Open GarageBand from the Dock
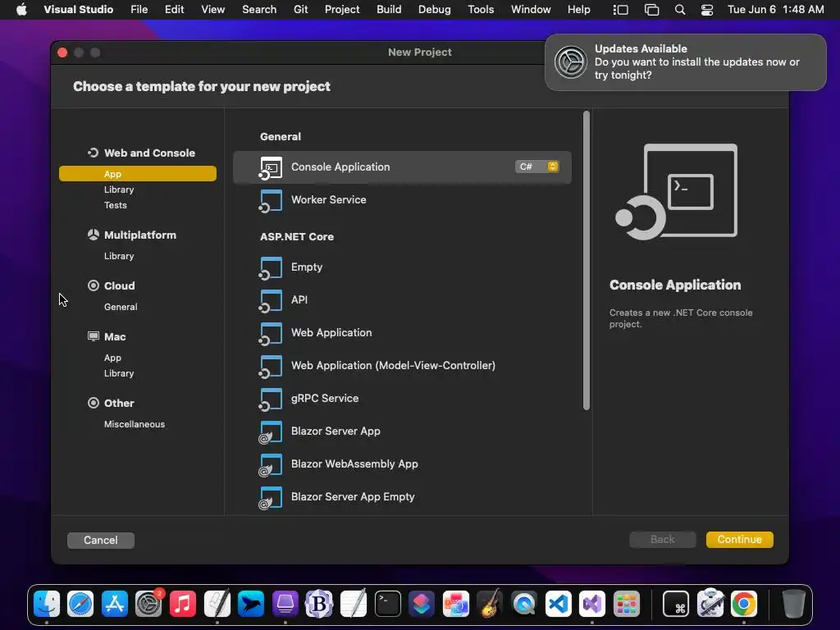The height and width of the screenshot is (630, 840). tap(491, 605)
